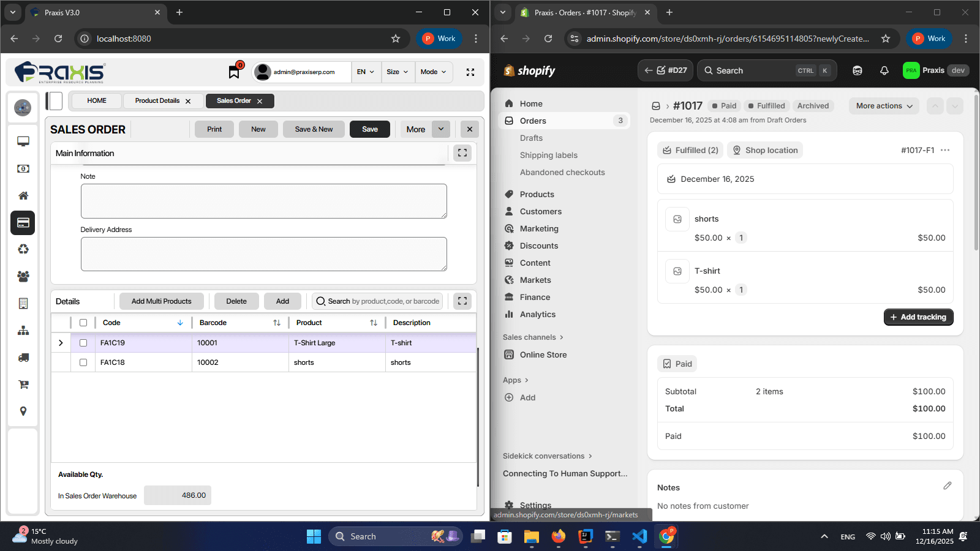Viewport: 980px width, 551px height.
Task: Click the product code or barcode search field
Action: tap(377, 301)
